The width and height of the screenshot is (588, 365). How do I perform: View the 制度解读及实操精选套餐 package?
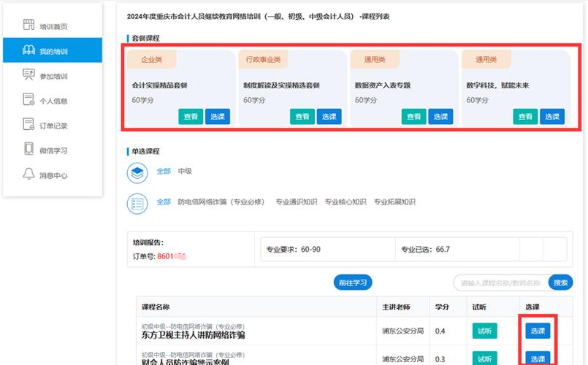[x=302, y=117]
